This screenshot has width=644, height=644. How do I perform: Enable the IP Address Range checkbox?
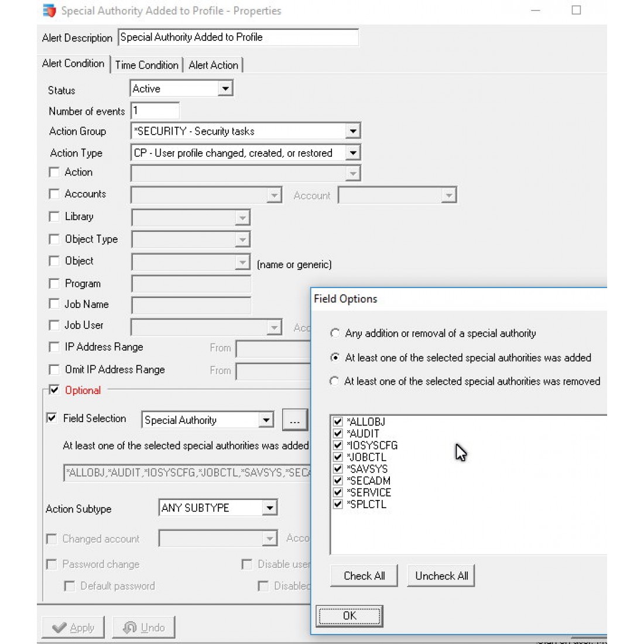point(54,346)
